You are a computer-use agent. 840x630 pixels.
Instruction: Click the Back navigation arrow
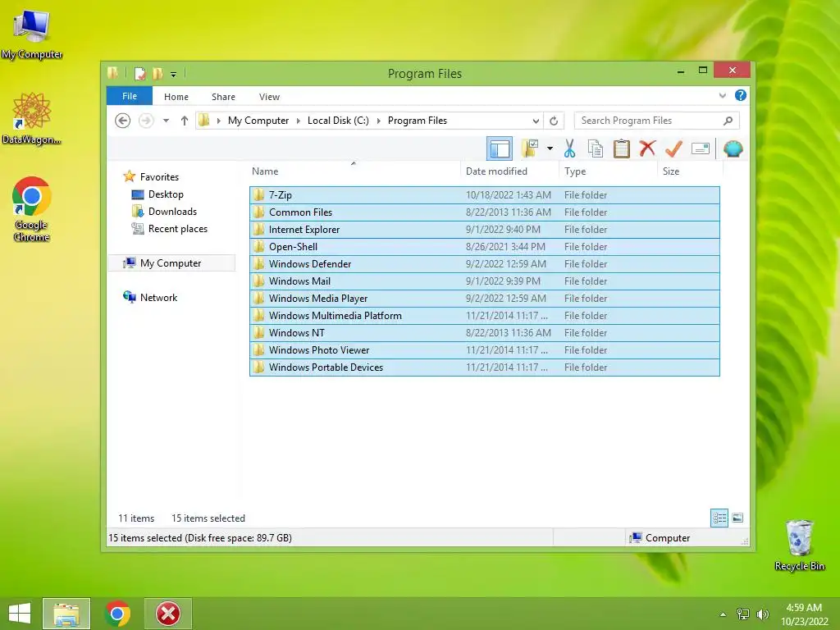point(123,121)
